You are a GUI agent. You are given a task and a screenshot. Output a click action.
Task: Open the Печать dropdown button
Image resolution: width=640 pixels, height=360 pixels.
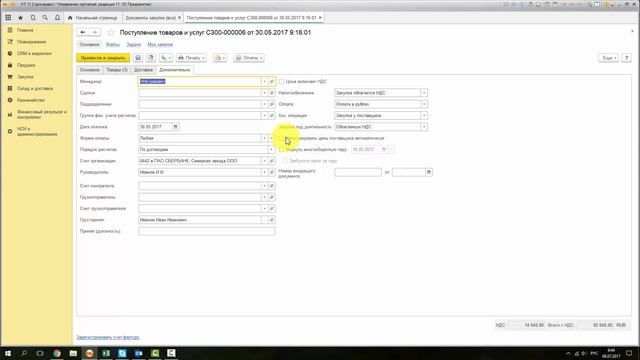[x=191, y=58]
